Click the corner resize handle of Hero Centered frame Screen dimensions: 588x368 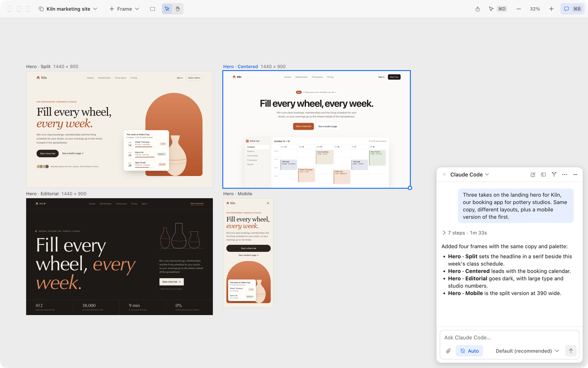(410, 188)
